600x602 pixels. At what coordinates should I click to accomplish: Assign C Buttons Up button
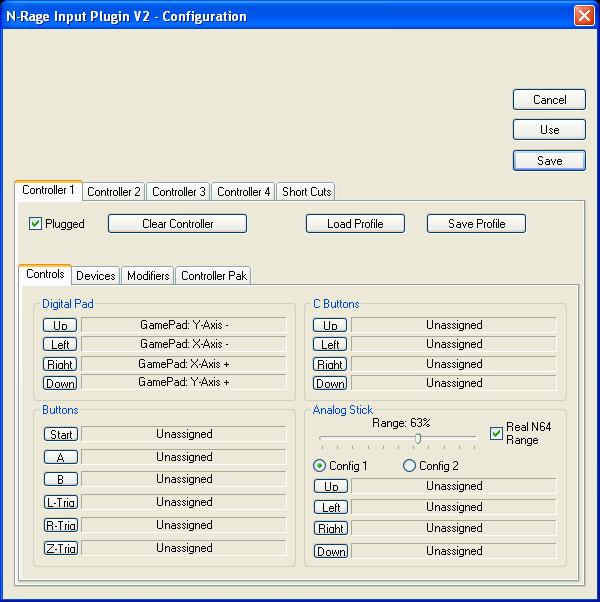(330, 325)
